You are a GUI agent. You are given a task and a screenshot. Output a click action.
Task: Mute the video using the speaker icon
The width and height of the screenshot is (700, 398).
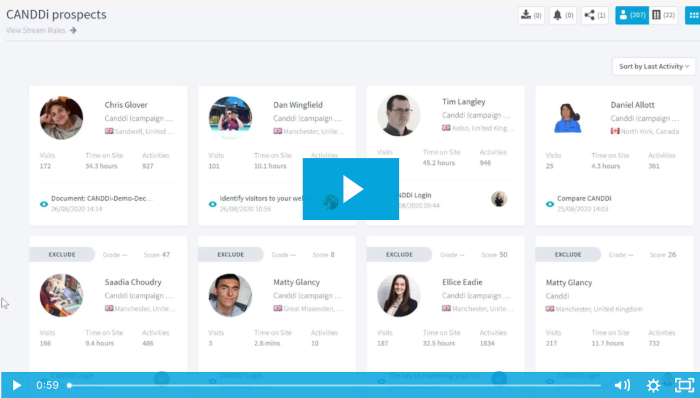point(622,385)
